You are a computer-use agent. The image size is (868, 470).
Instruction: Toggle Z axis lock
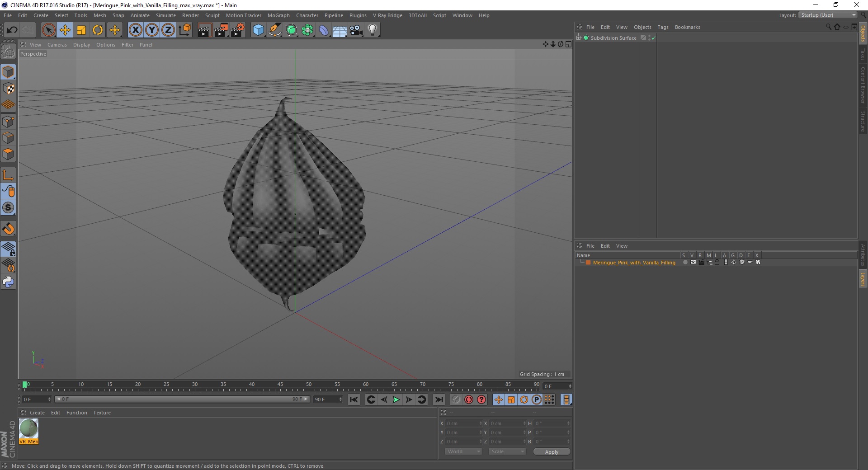coord(168,30)
